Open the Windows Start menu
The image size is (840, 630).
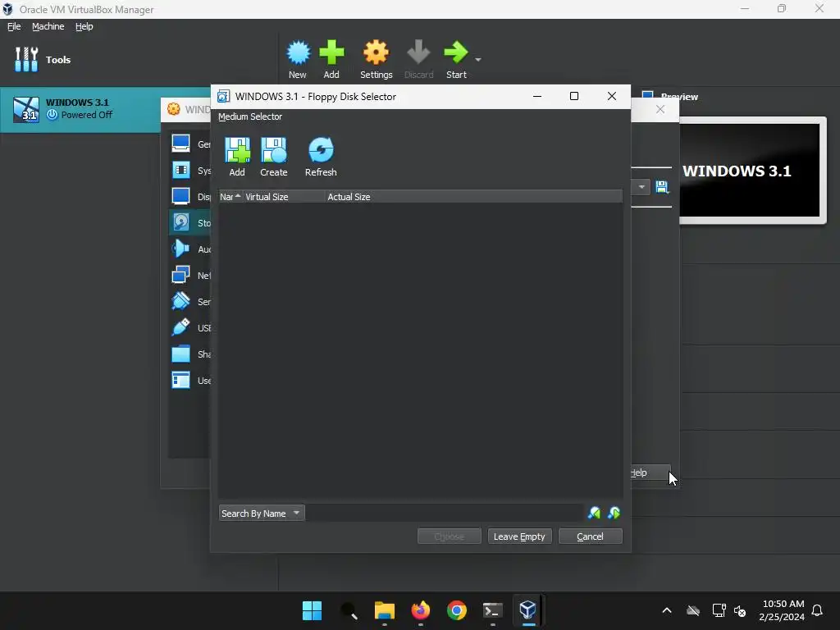(312, 610)
